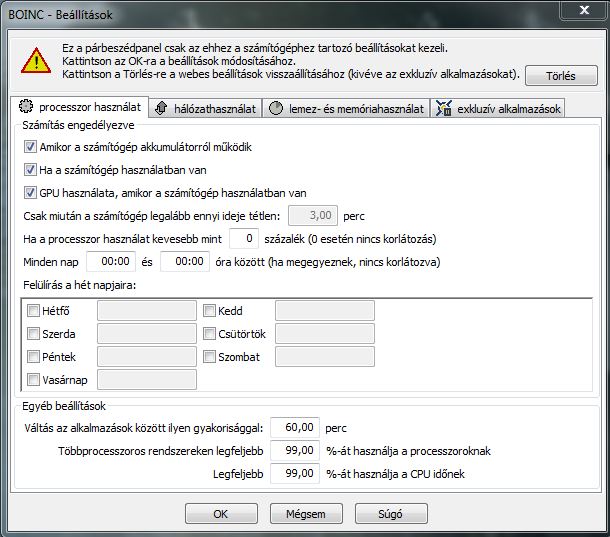Image resolution: width=610 pixels, height=537 pixels.
Task: Click the Csütörtök time range field
Action: pos(325,333)
